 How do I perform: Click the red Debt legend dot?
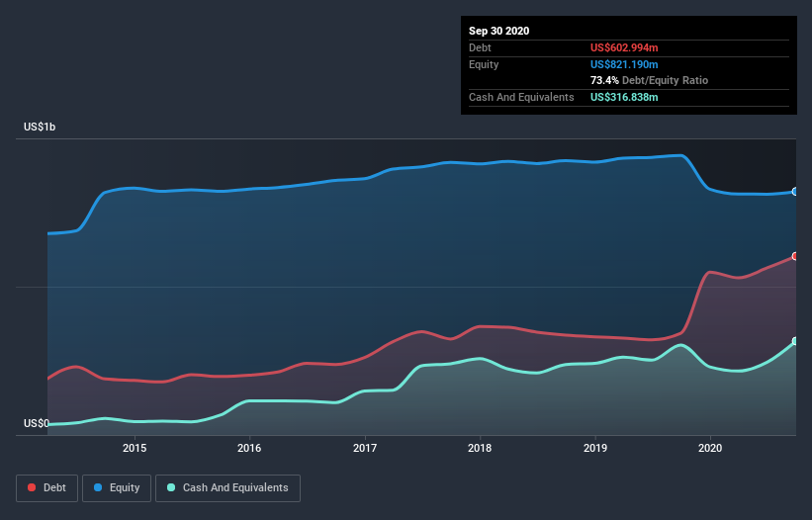[x=32, y=487]
